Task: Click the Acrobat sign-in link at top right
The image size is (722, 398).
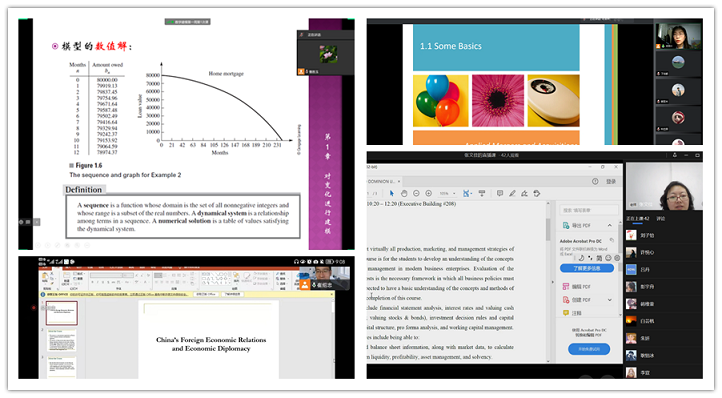Action: coord(611,181)
